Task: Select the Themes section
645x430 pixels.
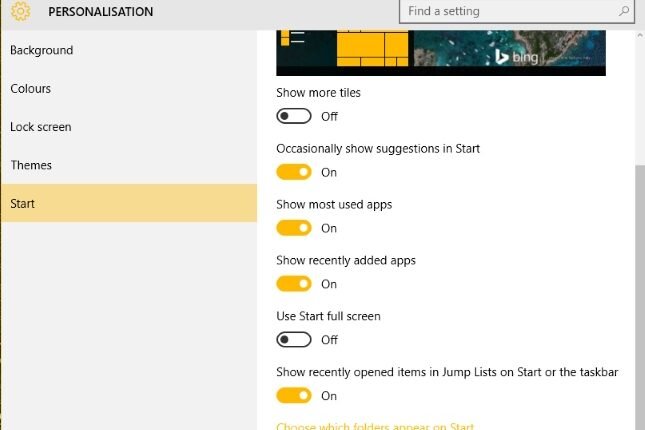Action: (x=129, y=165)
